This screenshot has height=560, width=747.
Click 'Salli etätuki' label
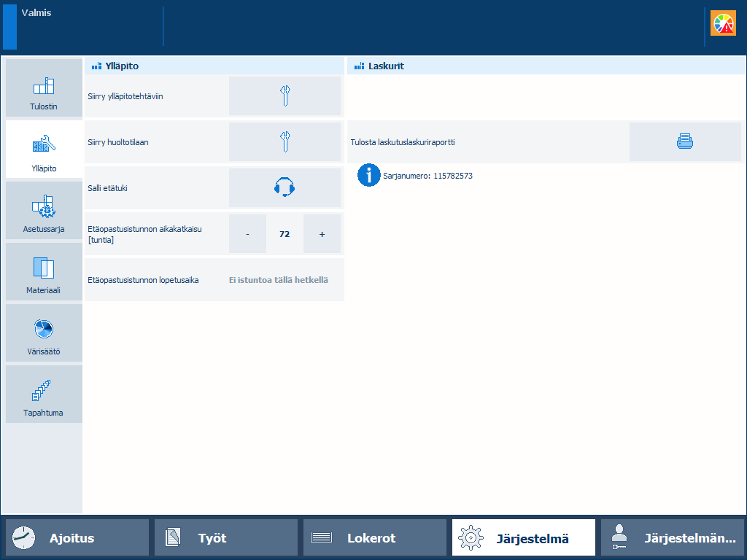pyautogui.click(x=108, y=188)
